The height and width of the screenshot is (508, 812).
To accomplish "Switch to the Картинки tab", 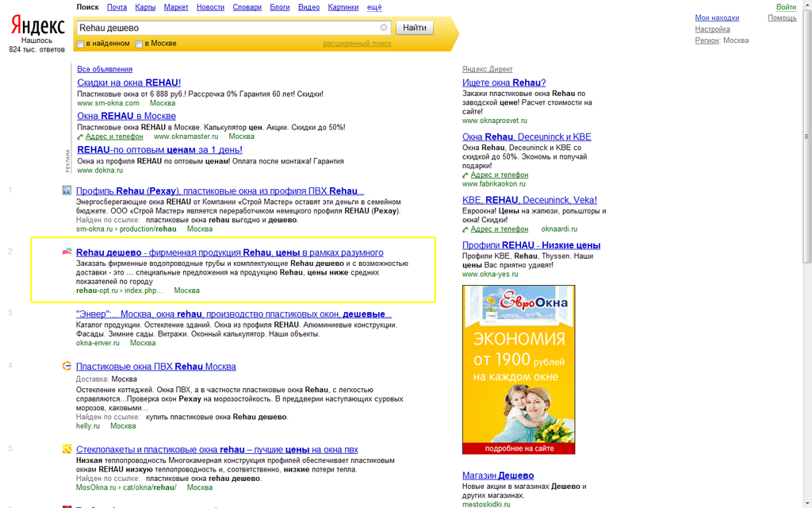I will click(x=343, y=7).
